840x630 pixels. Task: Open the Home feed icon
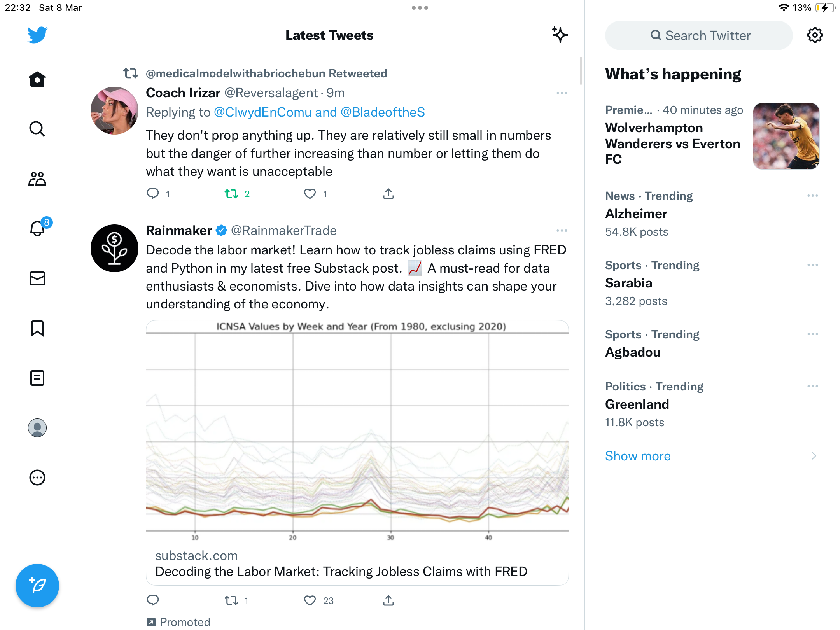point(37,79)
